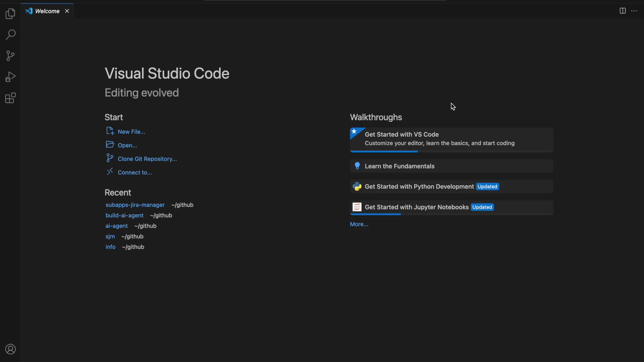Open recent folder build-ai-agent

pos(124,216)
